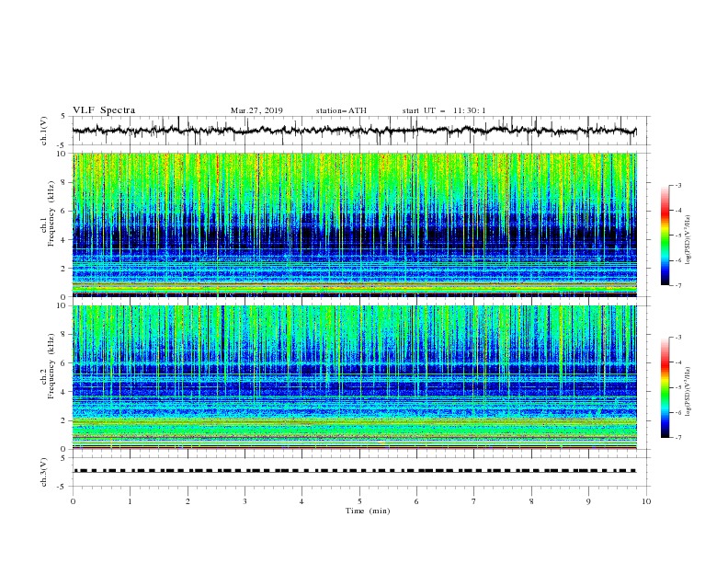The height and width of the screenshot is (563, 728).
Task: Click the "6" kHz tick on the ch.2 spectrogram axis
Action: 64,363
